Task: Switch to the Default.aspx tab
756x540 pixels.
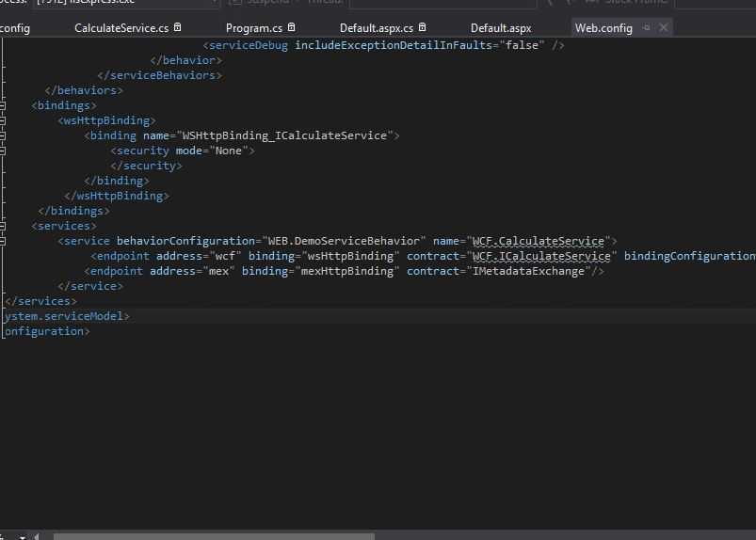Action: [x=501, y=28]
